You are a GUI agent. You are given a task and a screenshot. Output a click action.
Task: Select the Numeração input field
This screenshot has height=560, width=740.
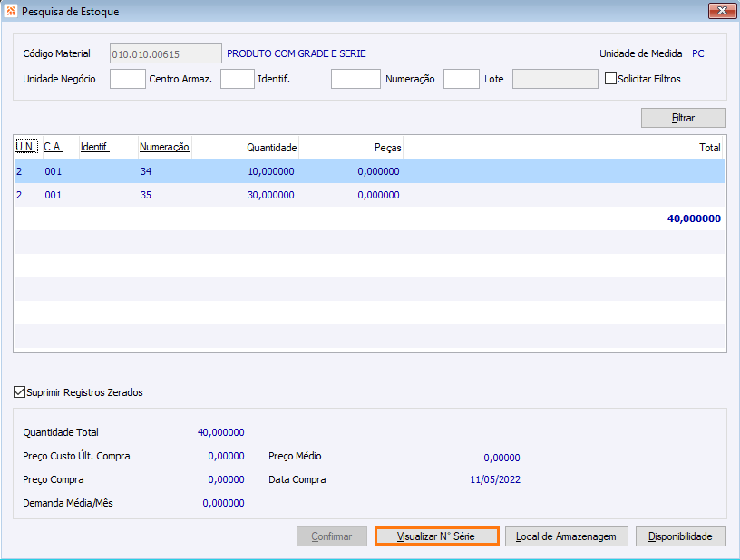[461, 79]
